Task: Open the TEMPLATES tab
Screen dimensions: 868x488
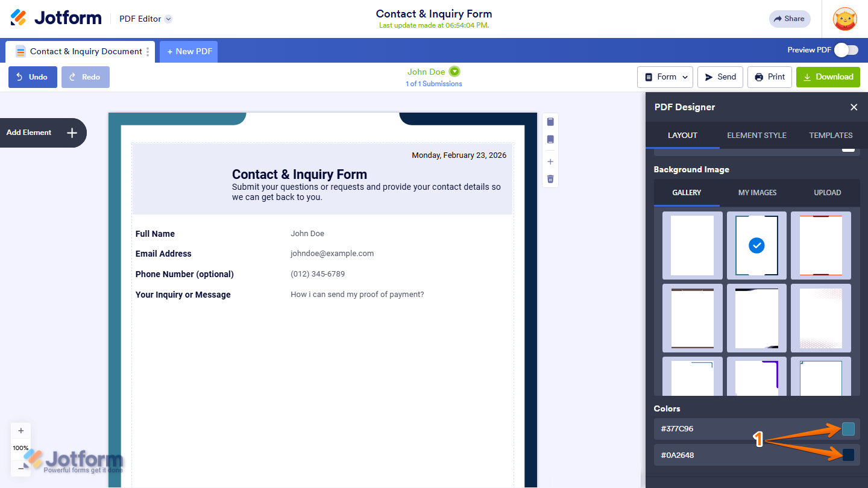Action: point(831,135)
